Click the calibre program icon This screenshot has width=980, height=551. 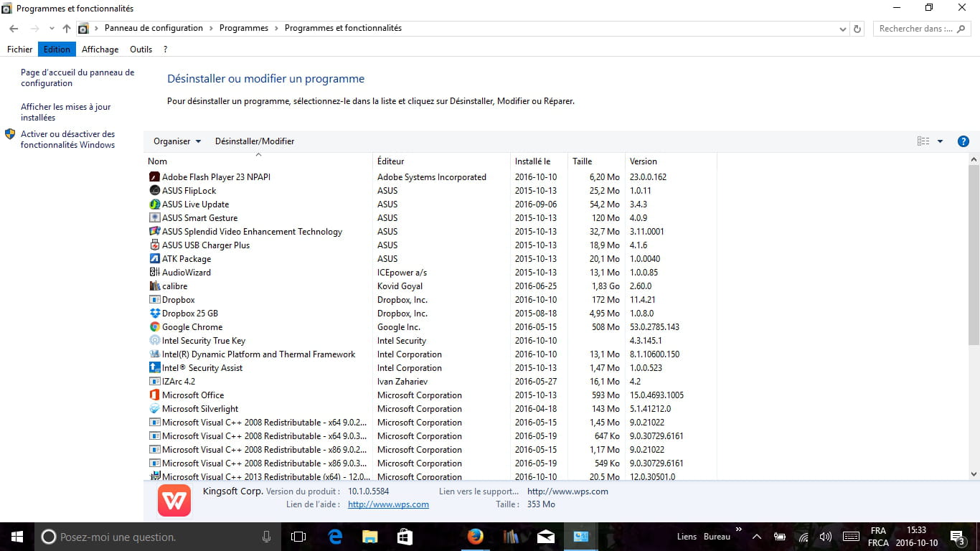tap(154, 286)
